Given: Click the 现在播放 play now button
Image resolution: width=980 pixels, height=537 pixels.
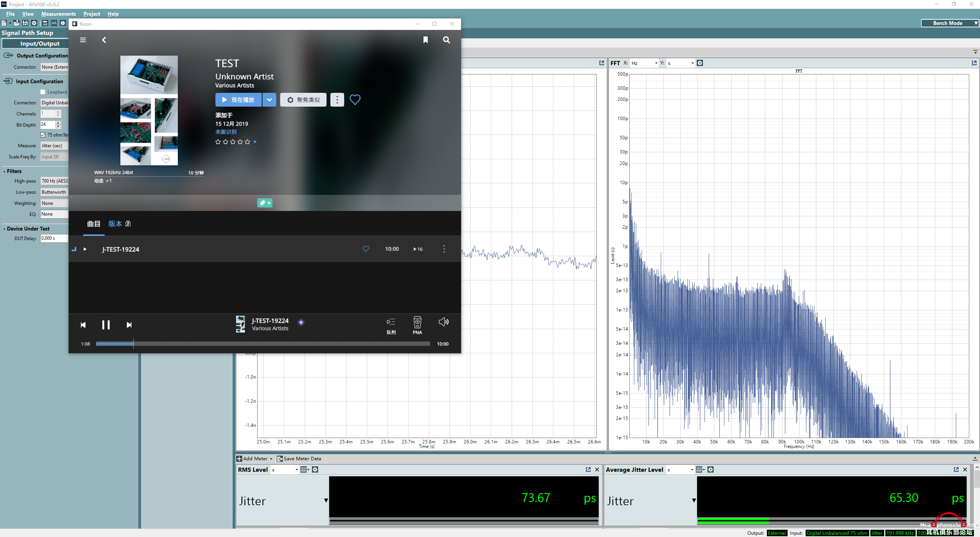Looking at the screenshot, I should tap(238, 100).
